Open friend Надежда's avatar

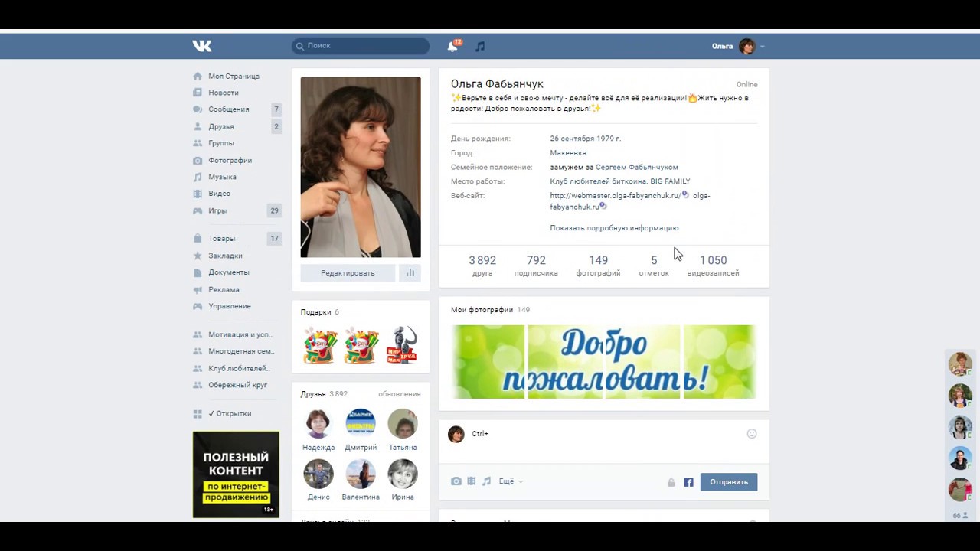[318, 424]
